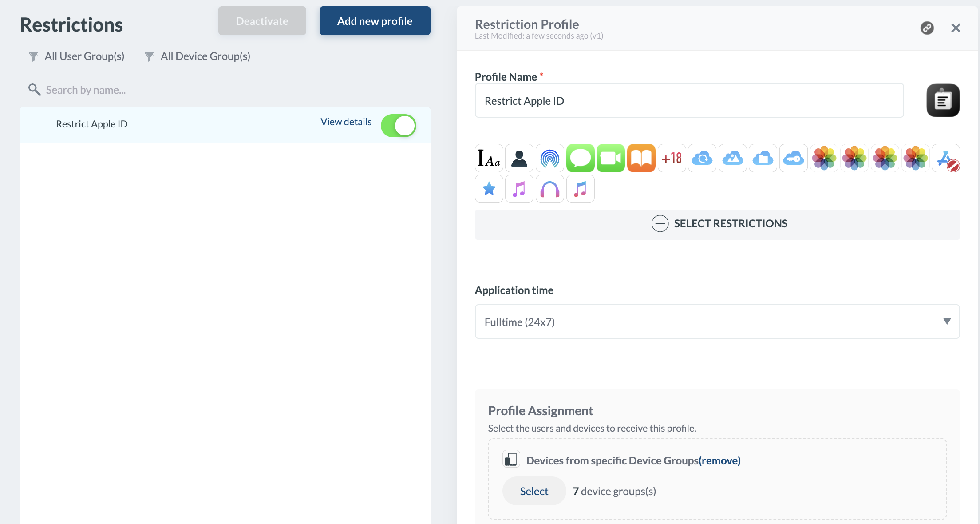This screenshot has height=524, width=980.
Task: Click the font restriction icon (IAa)
Action: click(489, 158)
